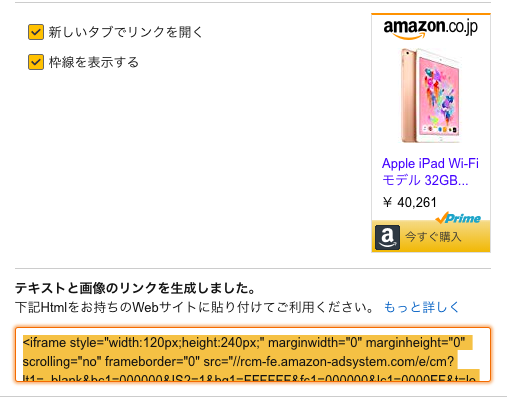Click the モデル 32GB... second title line

(425, 180)
